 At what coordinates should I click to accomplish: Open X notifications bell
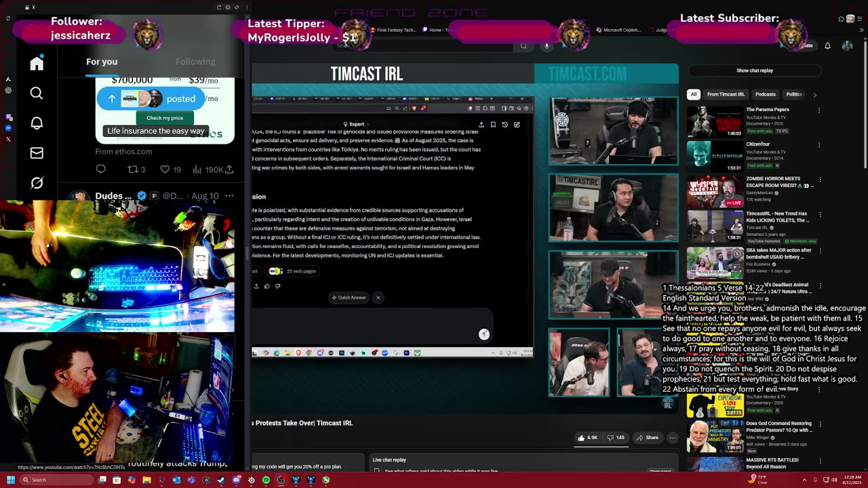(x=37, y=123)
